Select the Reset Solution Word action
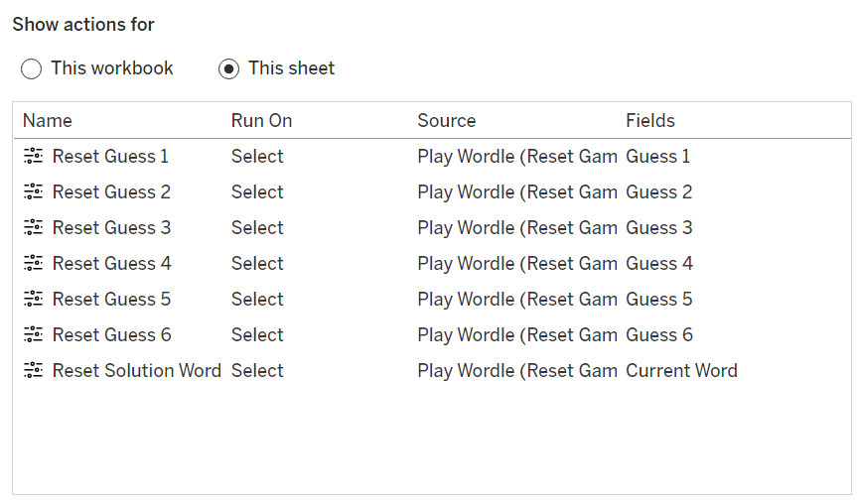Image resolution: width=857 pixels, height=504 pixels. 136,370
